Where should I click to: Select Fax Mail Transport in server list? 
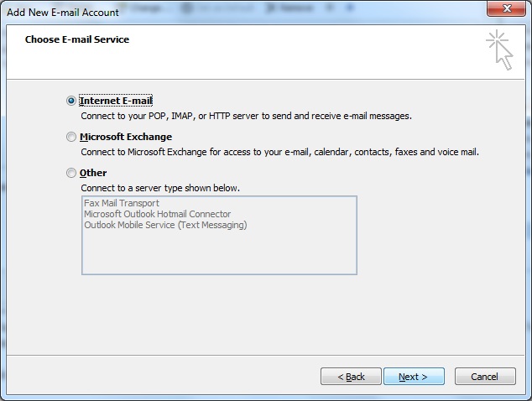122,203
